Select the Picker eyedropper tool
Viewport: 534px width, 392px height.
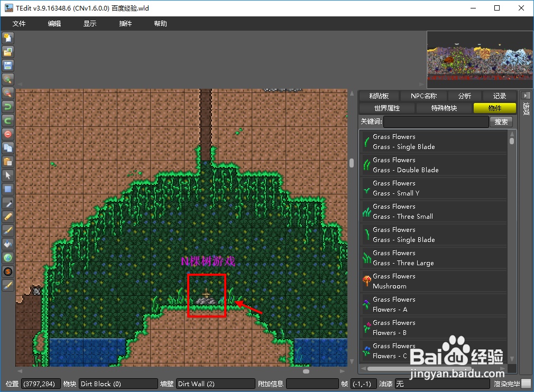pyautogui.click(x=8, y=203)
